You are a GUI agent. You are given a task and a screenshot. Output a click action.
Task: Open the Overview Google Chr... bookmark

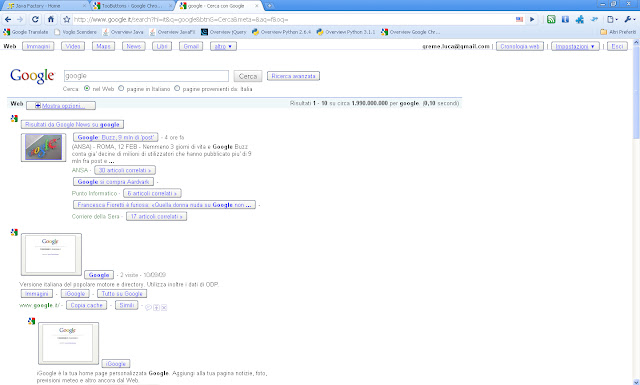click(410, 32)
